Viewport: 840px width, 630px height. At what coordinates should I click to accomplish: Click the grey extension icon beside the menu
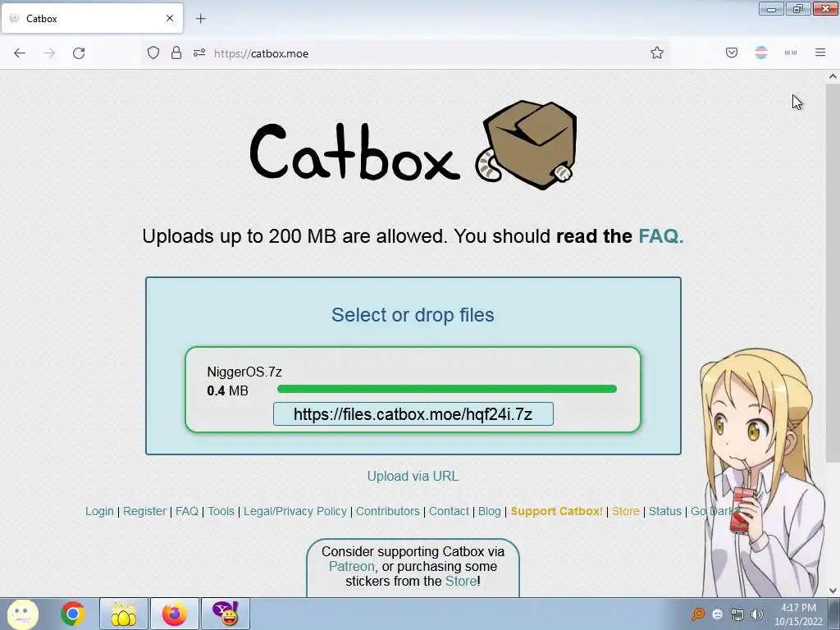click(791, 53)
